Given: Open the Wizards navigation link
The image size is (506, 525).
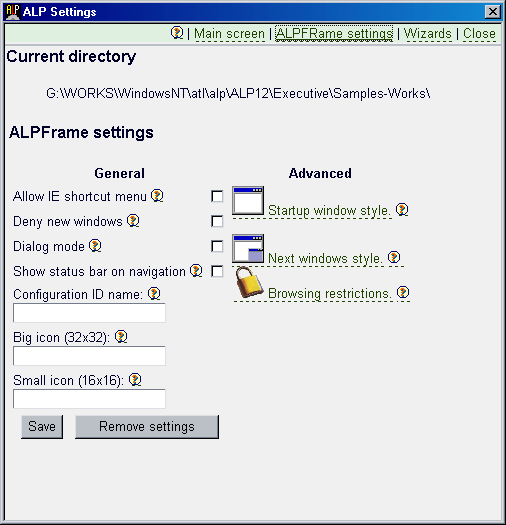Looking at the screenshot, I should [x=428, y=34].
